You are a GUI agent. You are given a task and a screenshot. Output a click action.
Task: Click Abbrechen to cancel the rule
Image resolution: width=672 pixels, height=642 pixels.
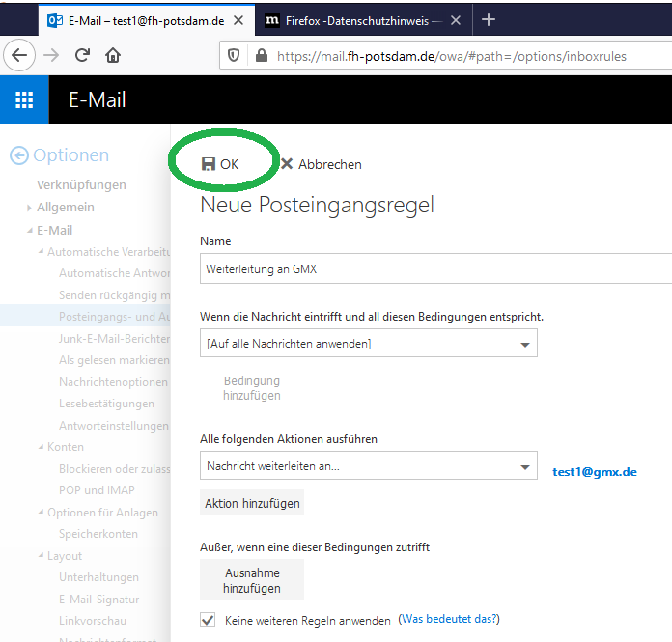[x=322, y=164]
